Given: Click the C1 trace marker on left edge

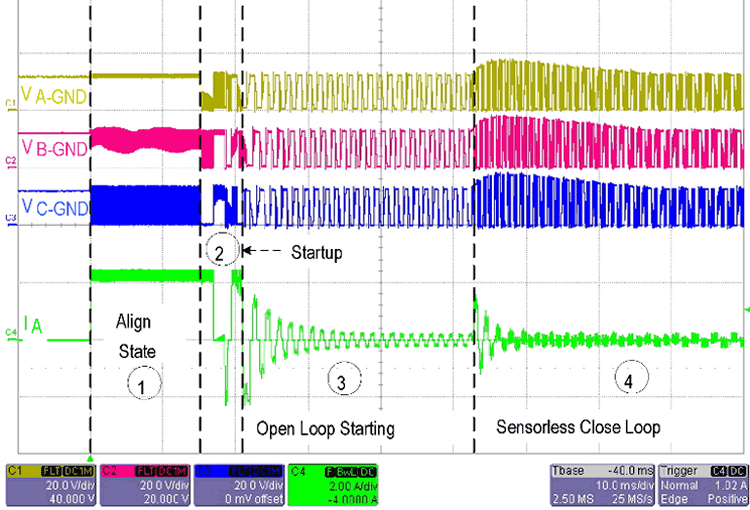Looking at the screenshot, I should pyautogui.click(x=9, y=103).
